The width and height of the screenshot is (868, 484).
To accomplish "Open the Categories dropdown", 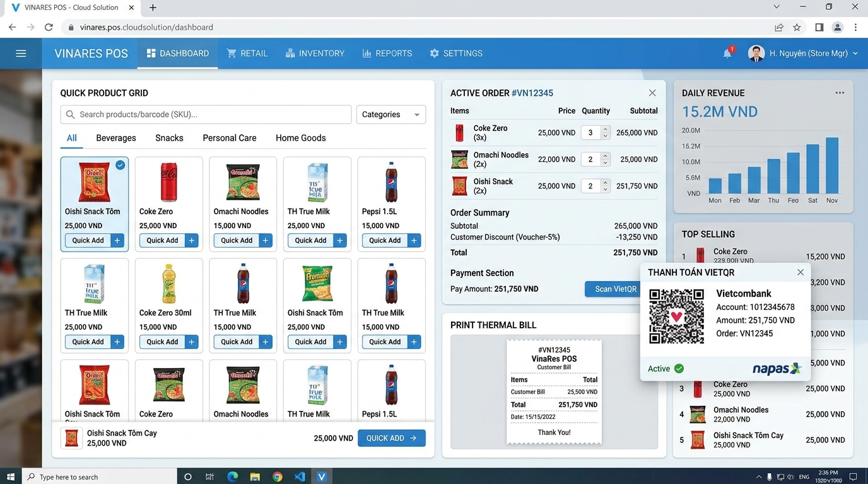I will coord(391,115).
